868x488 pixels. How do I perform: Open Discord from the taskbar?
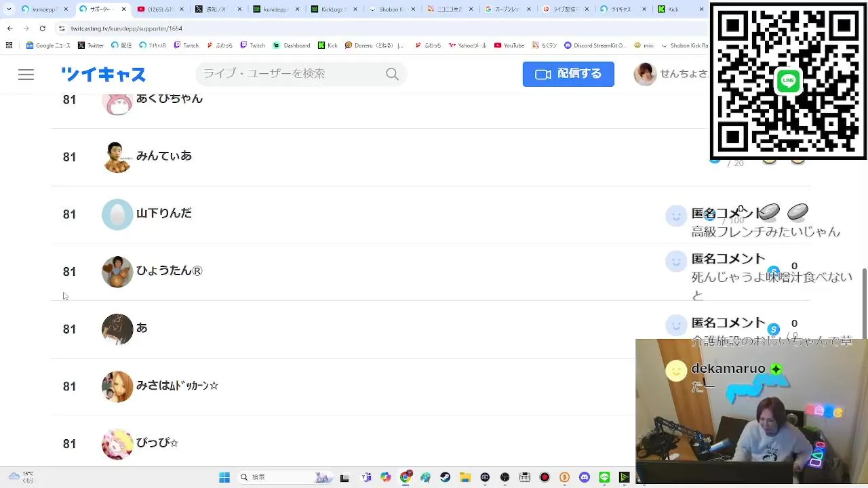tap(585, 477)
